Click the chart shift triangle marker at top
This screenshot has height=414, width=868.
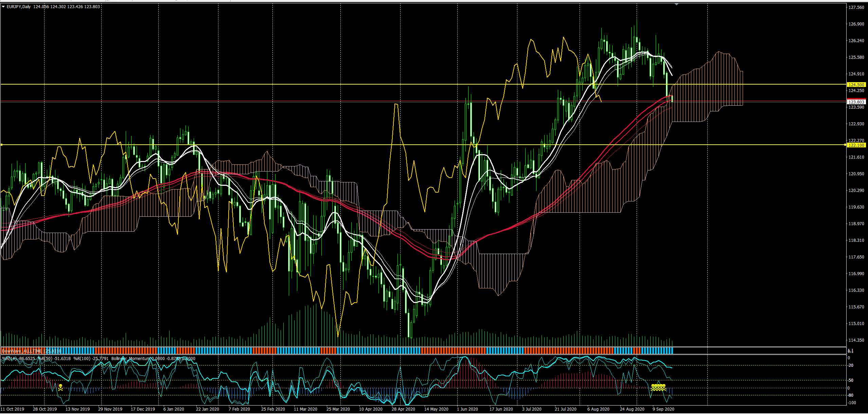[x=676, y=4]
